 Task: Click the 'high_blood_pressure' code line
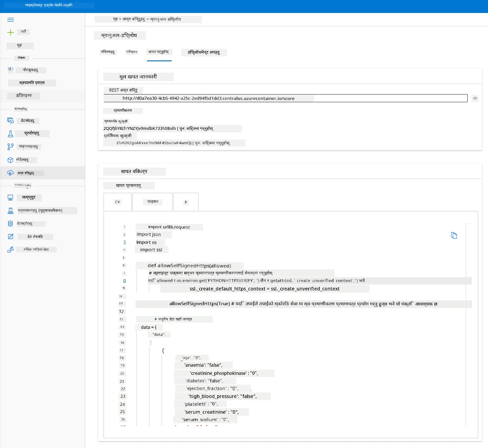tap(222, 396)
